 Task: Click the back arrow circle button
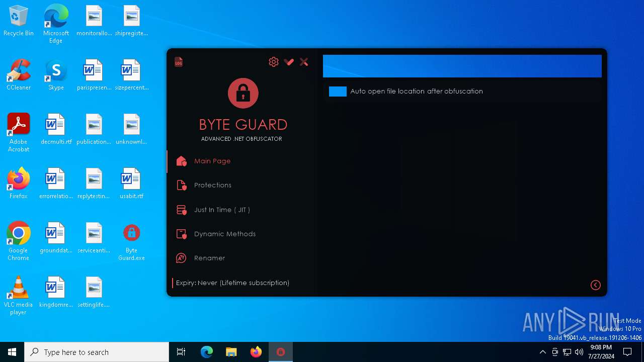click(x=596, y=285)
